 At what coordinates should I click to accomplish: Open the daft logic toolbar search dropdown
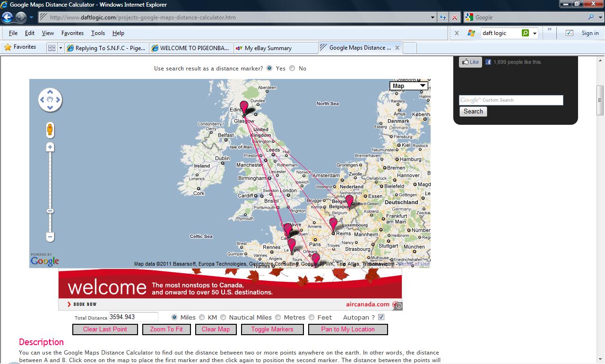(x=535, y=33)
